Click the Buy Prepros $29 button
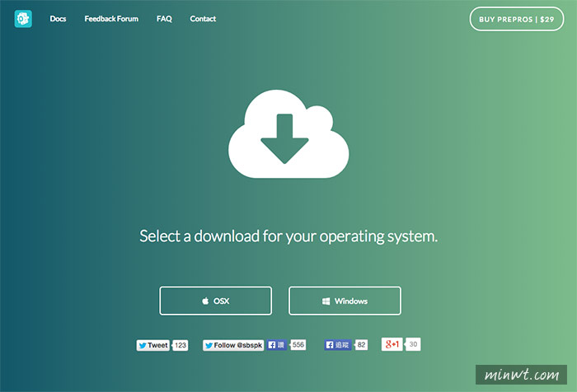Image resolution: width=577 pixels, height=392 pixels. click(517, 18)
